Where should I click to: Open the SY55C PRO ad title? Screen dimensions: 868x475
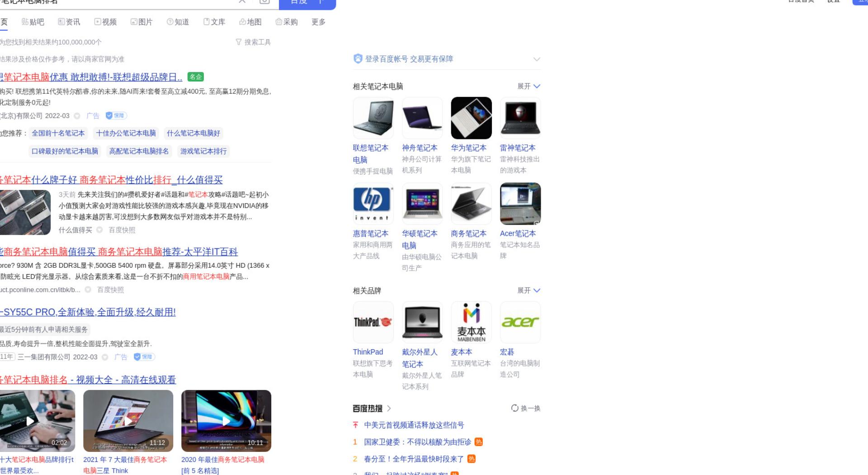88,312
